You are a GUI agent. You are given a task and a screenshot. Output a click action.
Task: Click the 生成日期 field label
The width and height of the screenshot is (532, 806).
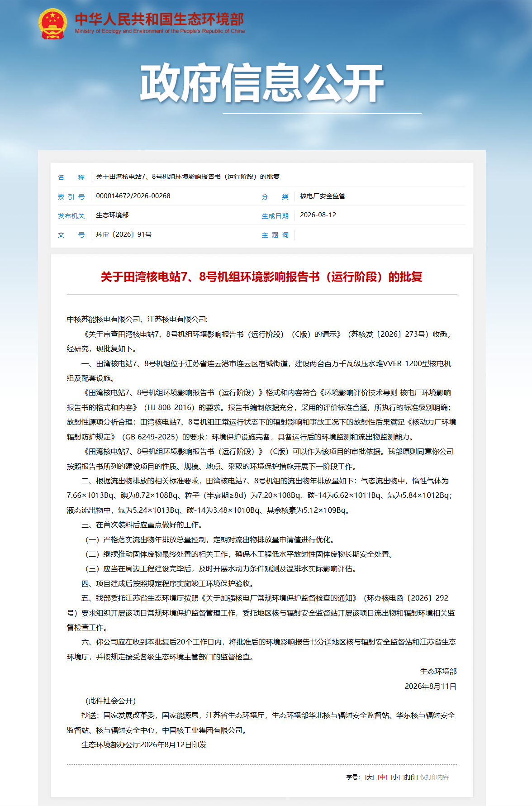(x=275, y=215)
